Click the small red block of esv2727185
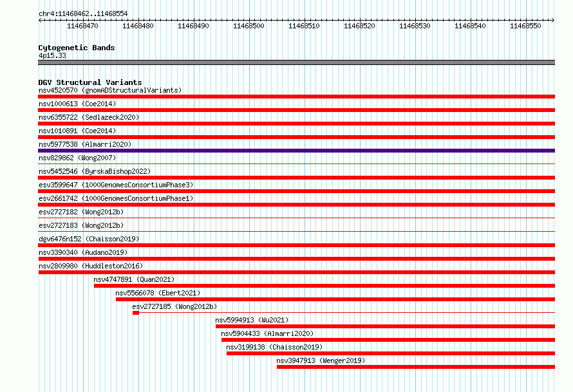 click(x=136, y=313)
